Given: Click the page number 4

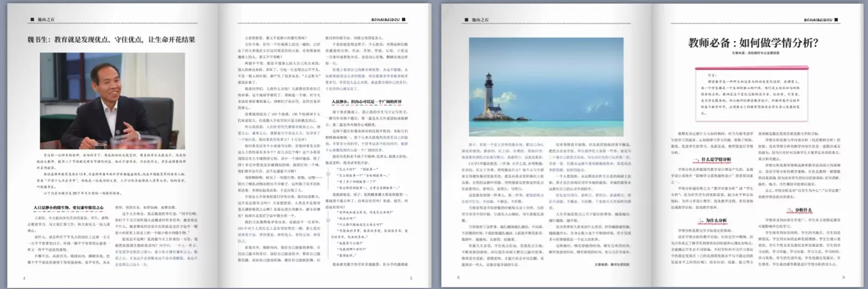Looking at the screenshot, I should click(x=24, y=278).
